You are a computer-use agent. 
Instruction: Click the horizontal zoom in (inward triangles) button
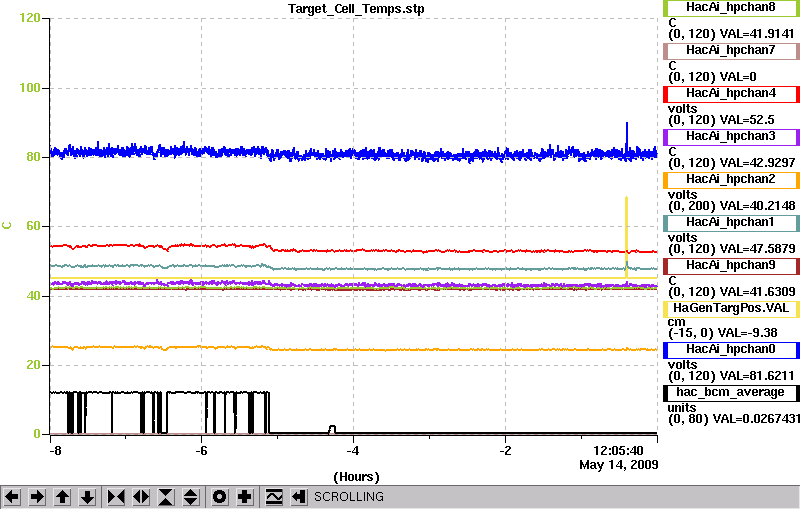coord(116,496)
